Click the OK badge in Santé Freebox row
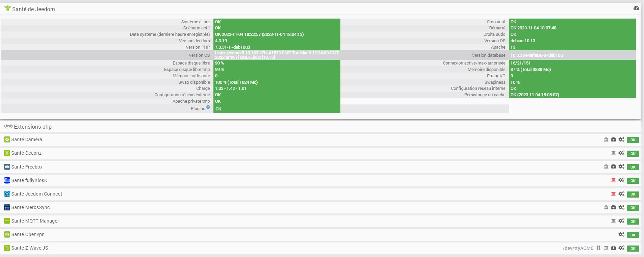 click(633, 167)
